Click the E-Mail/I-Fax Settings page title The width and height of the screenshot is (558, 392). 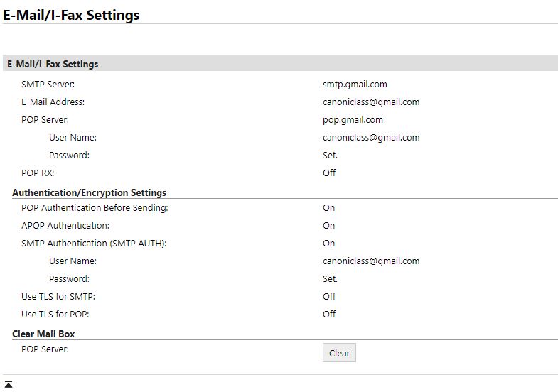pyautogui.click(x=72, y=15)
